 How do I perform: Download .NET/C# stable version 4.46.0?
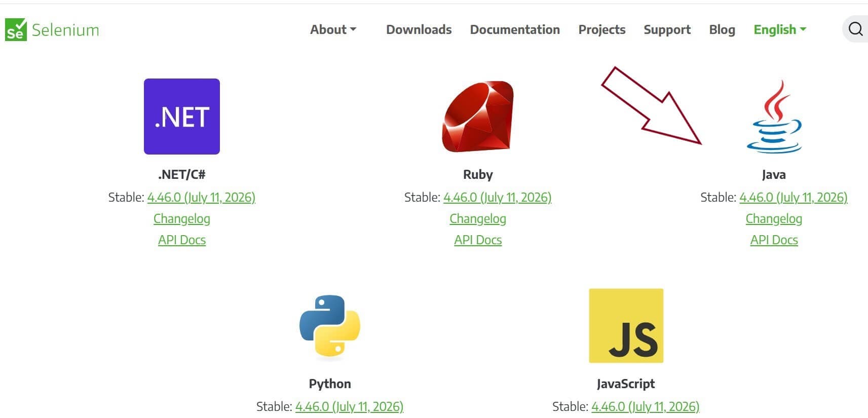tap(201, 197)
